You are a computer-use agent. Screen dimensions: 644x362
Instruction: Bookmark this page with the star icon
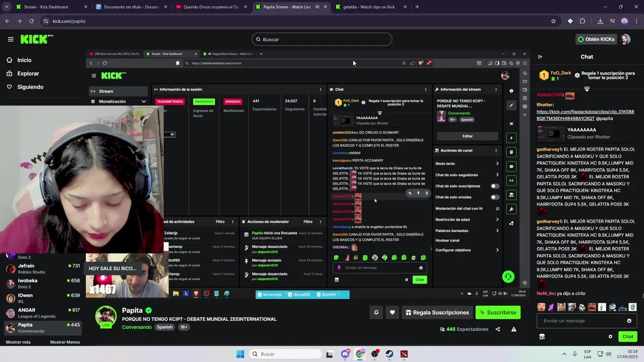553,21
